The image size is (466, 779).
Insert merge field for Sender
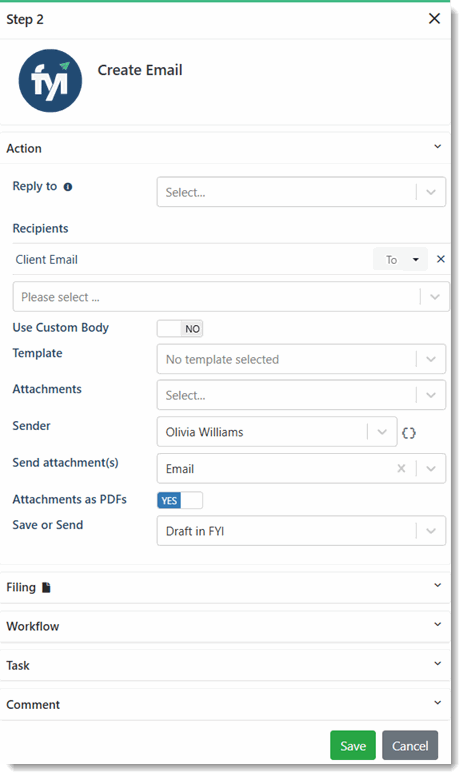coord(408,433)
